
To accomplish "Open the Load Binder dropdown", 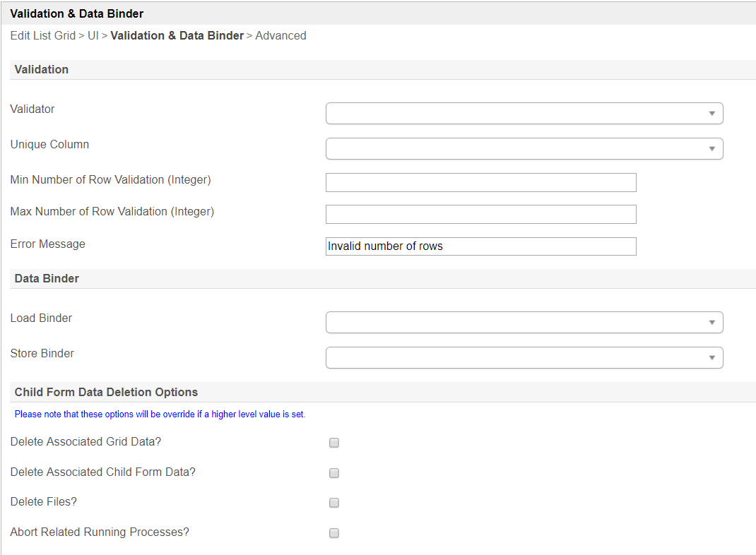I will point(524,322).
